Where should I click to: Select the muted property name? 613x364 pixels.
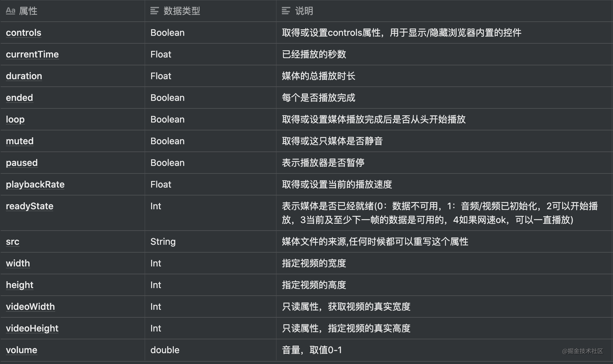[x=20, y=141]
